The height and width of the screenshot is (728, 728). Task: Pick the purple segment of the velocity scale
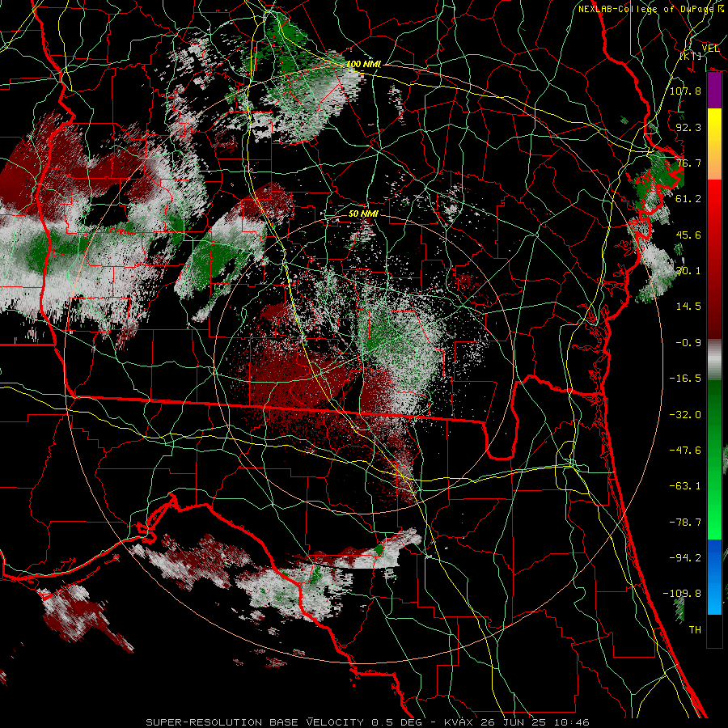coord(714,91)
